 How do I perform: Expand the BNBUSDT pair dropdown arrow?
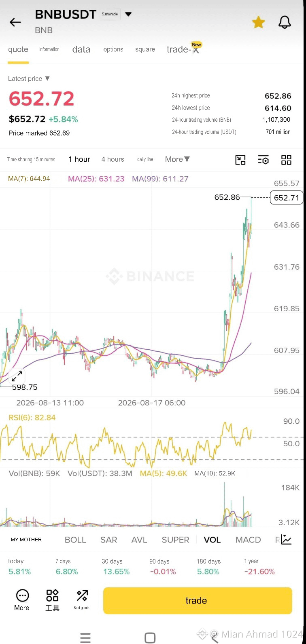pyautogui.click(x=128, y=14)
